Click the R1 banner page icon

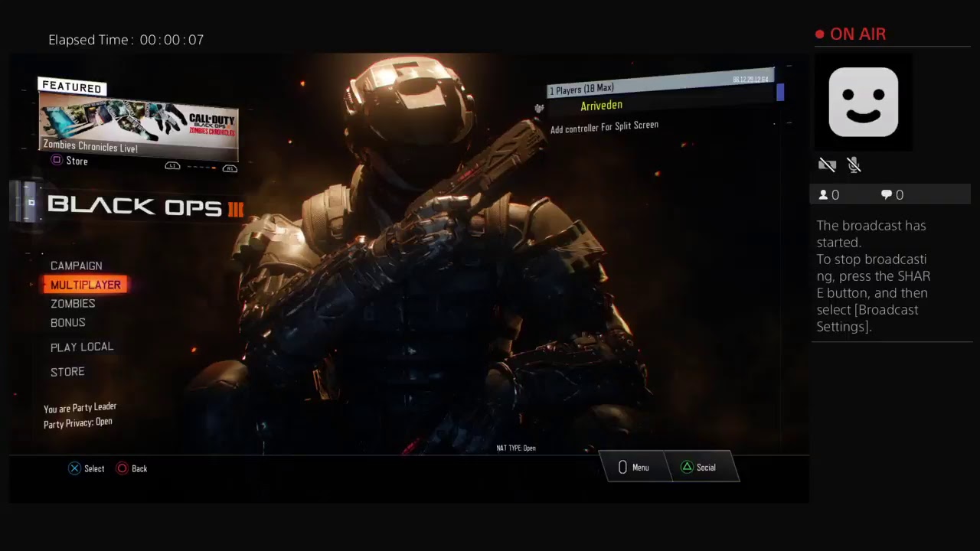[229, 168]
